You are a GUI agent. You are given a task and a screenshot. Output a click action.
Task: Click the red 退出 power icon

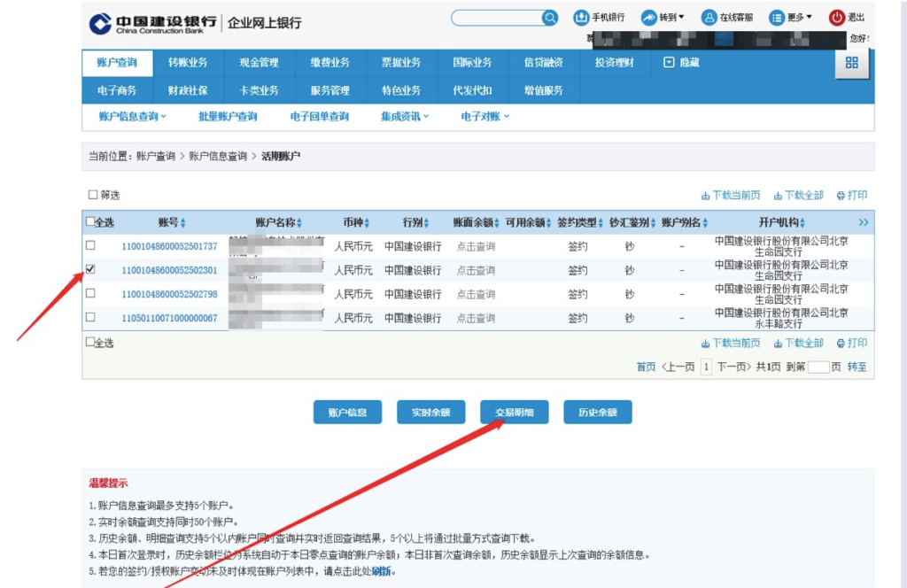click(836, 18)
